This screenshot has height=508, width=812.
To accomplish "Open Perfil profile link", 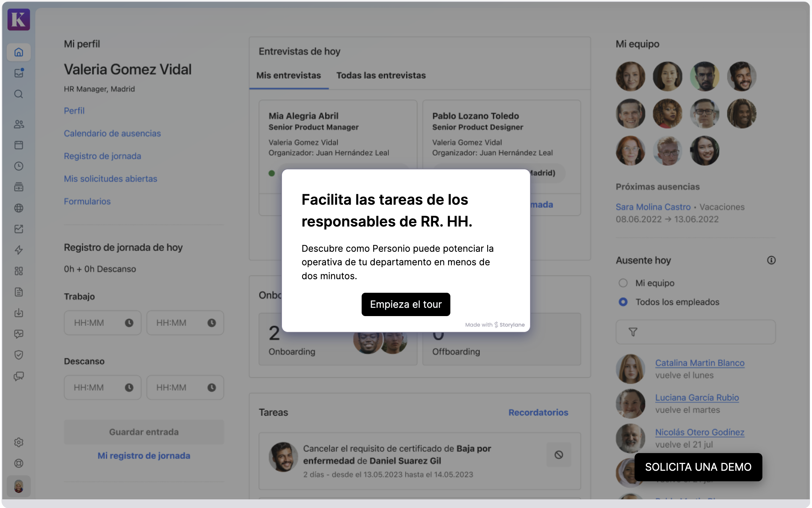I will (x=74, y=110).
